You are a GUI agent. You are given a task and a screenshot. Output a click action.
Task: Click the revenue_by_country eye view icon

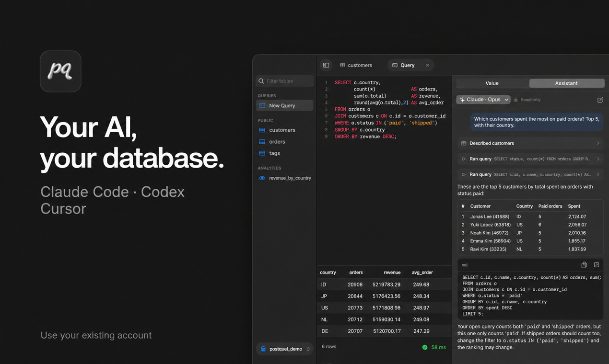pyautogui.click(x=262, y=178)
